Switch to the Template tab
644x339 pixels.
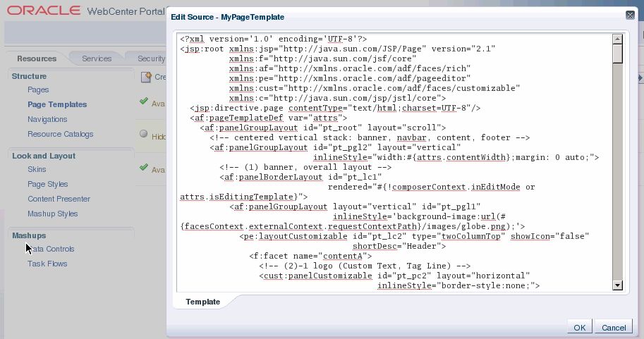202,302
